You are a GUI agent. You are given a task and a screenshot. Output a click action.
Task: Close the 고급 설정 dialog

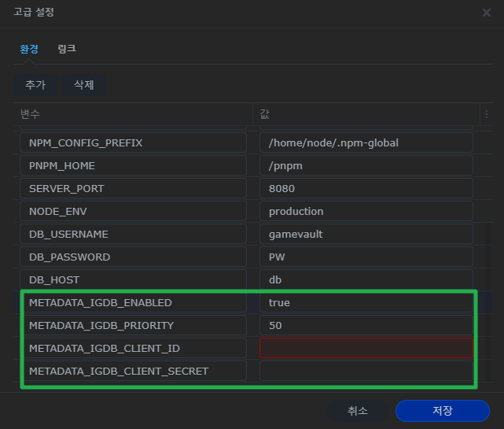tap(486, 13)
